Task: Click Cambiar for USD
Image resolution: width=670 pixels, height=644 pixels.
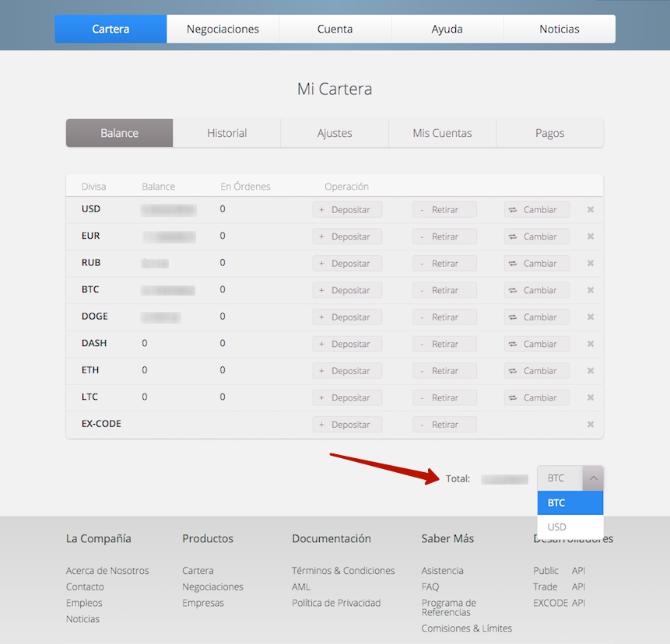Action: (537, 210)
